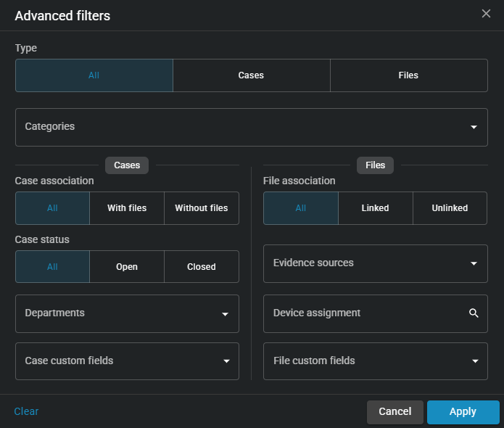Close the Advanced filters dialog
The image size is (504, 428).
(x=486, y=14)
